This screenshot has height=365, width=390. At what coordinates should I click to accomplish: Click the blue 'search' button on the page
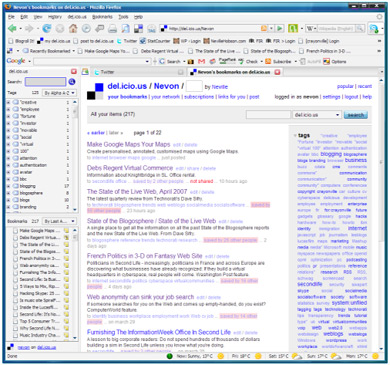click(x=356, y=115)
